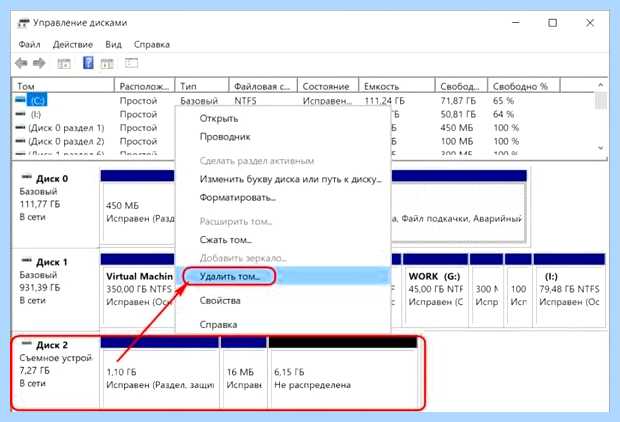Screen dimensions: 620x422
Task: Open the Справка menu in menu bar
Action: [152, 44]
